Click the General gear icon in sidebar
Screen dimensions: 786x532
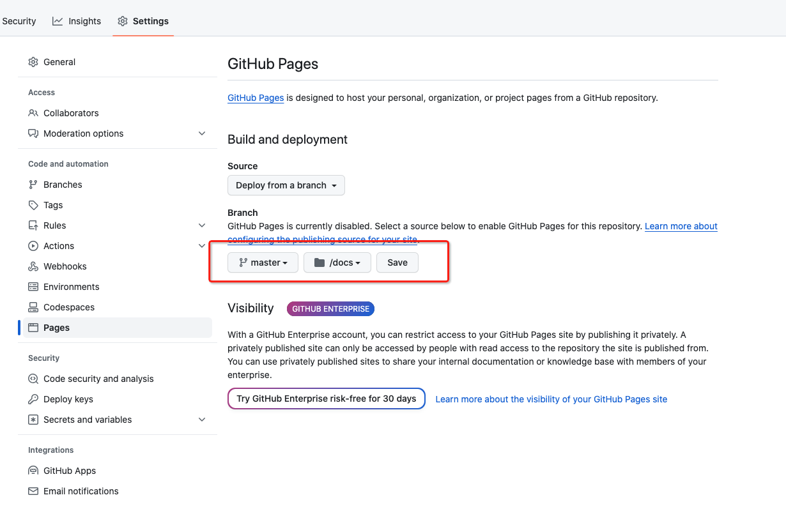point(33,62)
